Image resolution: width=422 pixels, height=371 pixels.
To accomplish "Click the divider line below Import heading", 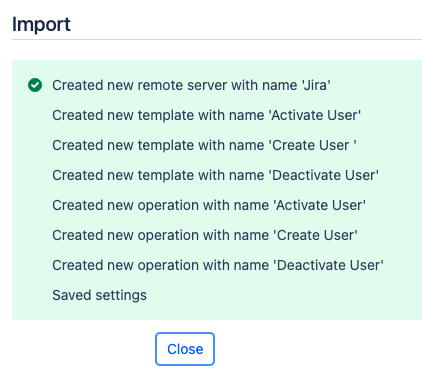I will click(217, 39).
